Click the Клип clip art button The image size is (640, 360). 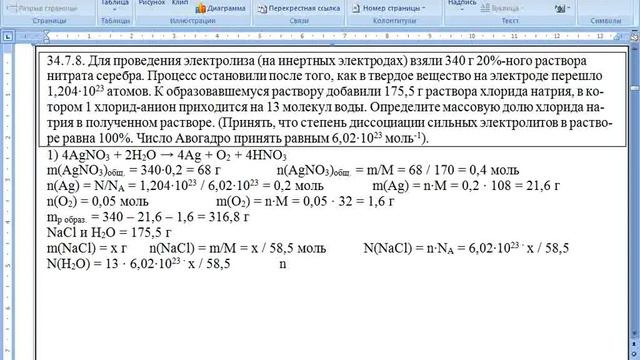pos(180,3)
